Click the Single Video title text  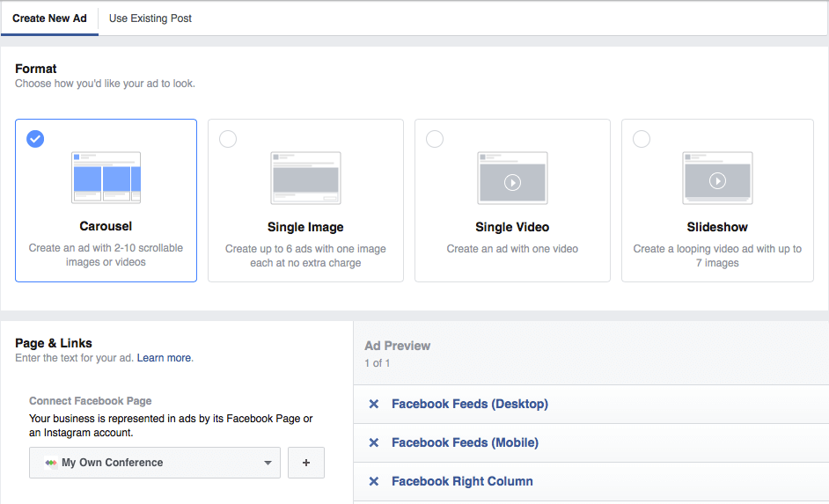512,227
